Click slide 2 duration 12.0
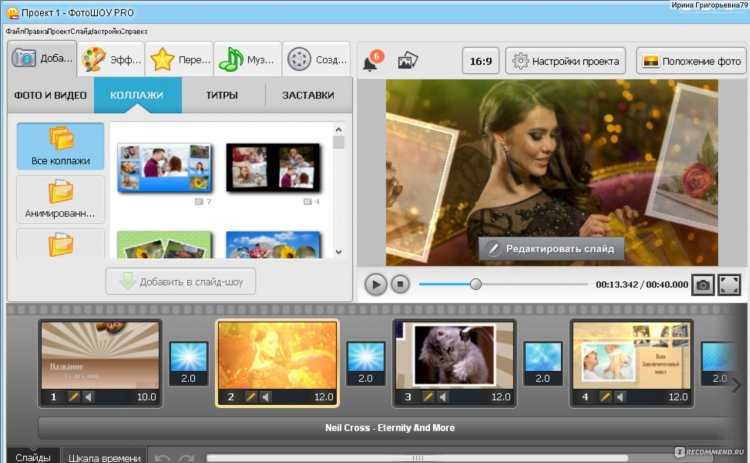 tap(324, 397)
